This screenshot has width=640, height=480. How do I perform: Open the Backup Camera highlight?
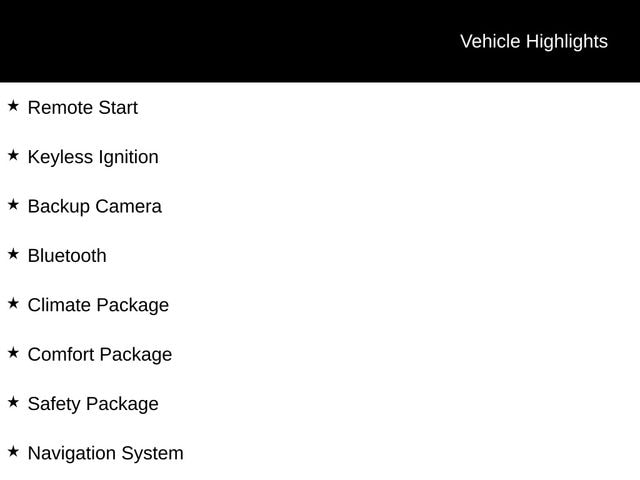[x=94, y=207]
